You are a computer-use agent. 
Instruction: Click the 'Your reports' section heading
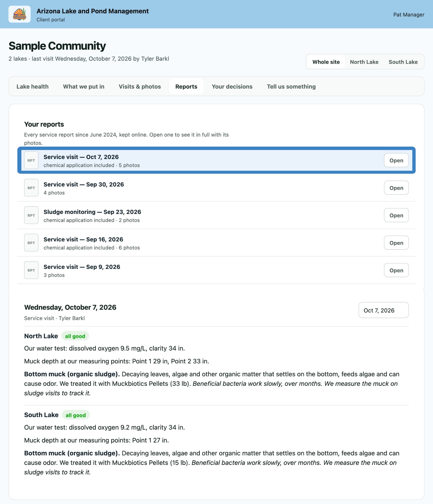44,124
